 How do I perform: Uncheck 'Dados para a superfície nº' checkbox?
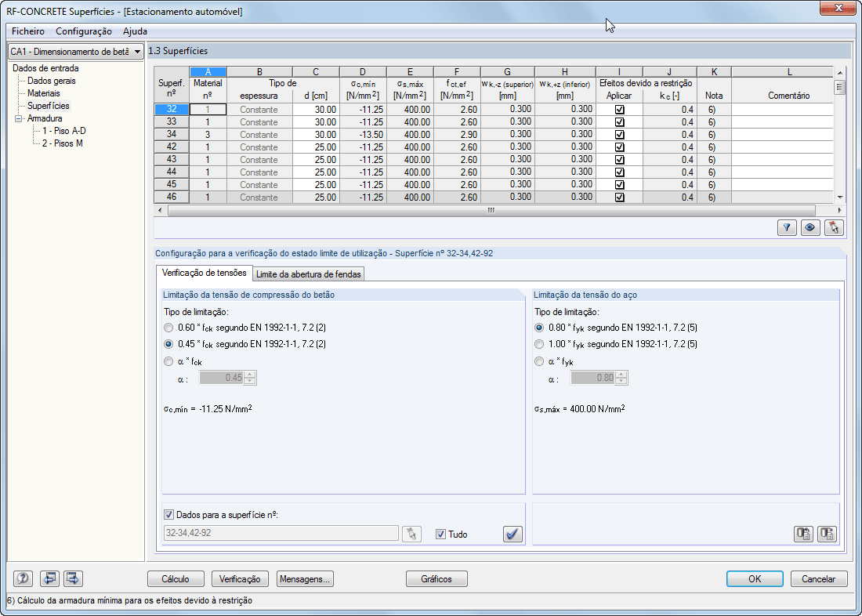click(x=168, y=515)
